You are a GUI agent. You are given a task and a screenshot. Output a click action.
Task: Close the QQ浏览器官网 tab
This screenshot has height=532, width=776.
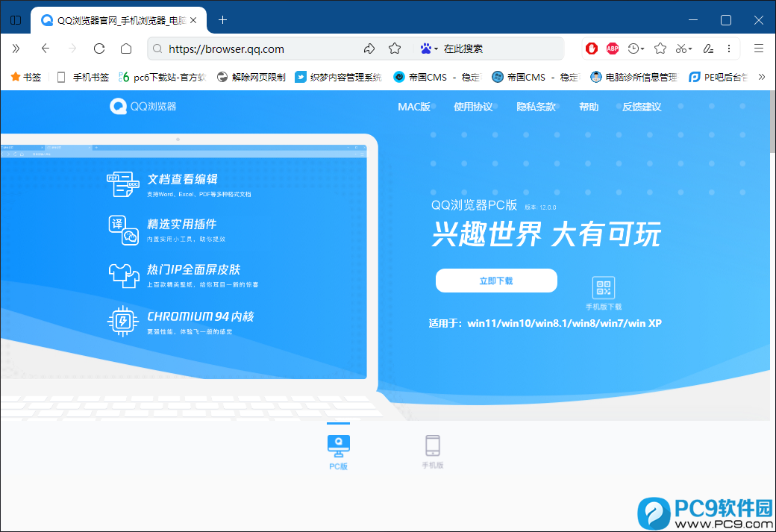(x=193, y=20)
